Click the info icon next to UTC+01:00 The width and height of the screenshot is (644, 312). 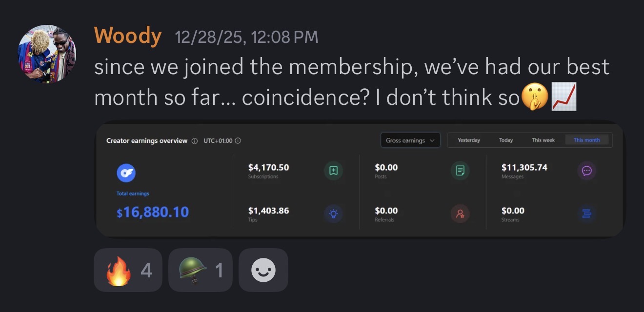coord(238,141)
